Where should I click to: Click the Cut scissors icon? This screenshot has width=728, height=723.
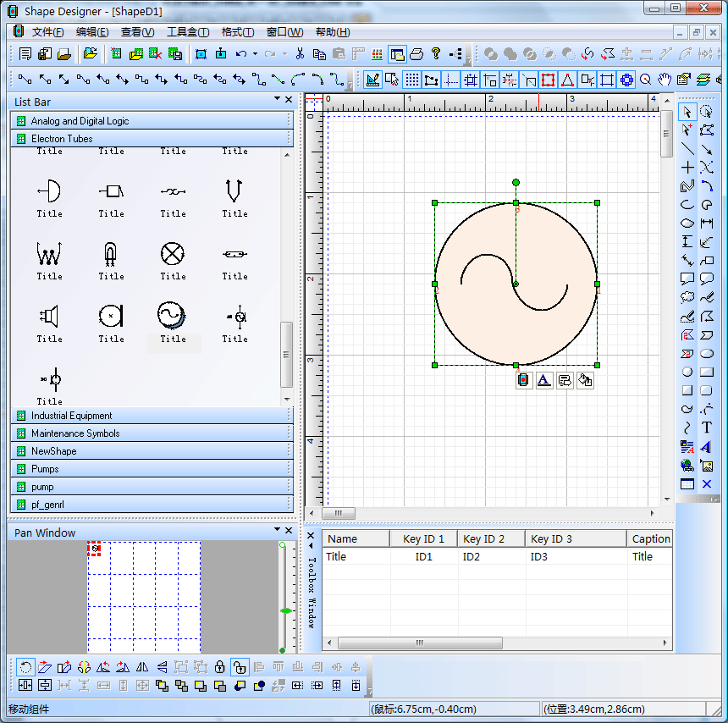point(300,54)
